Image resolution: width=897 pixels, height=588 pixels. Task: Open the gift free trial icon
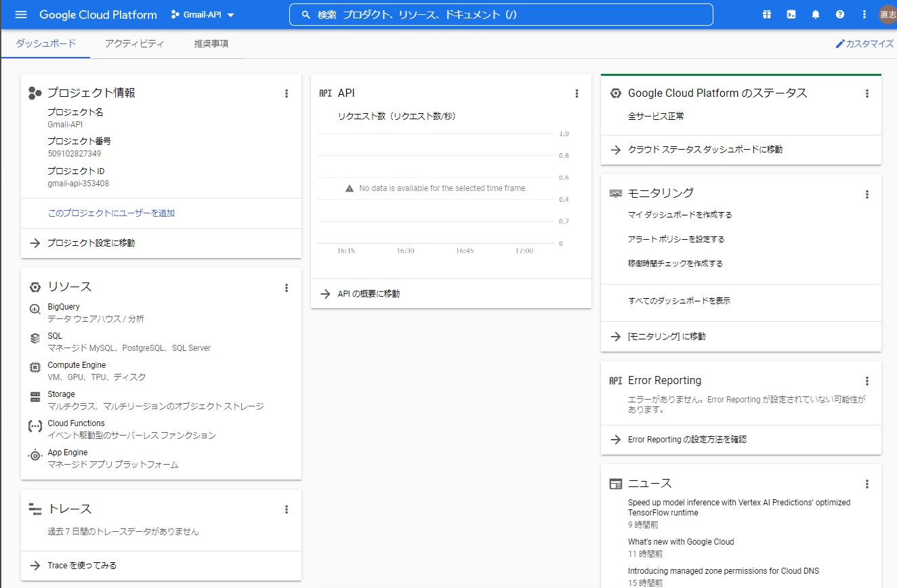[767, 14]
